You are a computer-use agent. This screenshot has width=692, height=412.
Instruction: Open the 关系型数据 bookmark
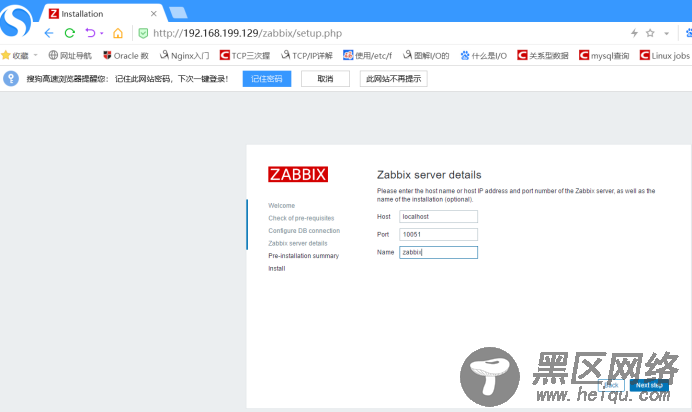pos(543,56)
